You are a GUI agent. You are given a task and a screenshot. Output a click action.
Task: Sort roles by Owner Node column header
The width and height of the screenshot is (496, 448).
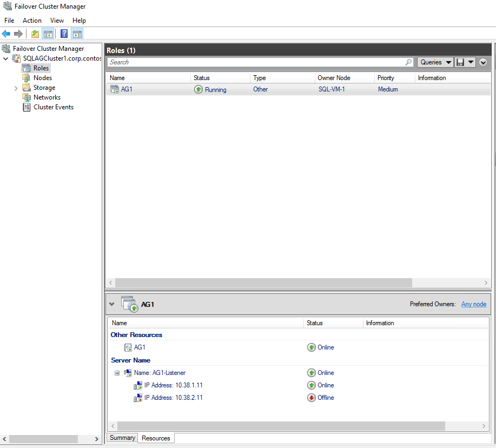coord(345,78)
